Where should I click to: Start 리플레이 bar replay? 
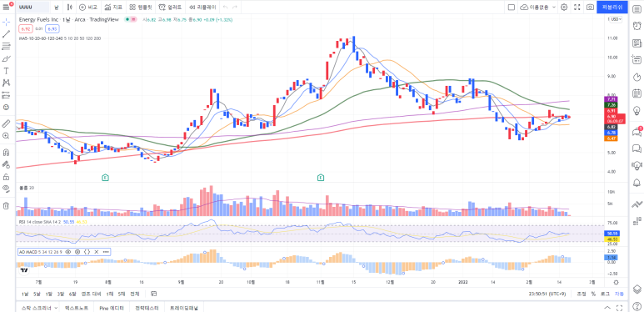click(202, 7)
